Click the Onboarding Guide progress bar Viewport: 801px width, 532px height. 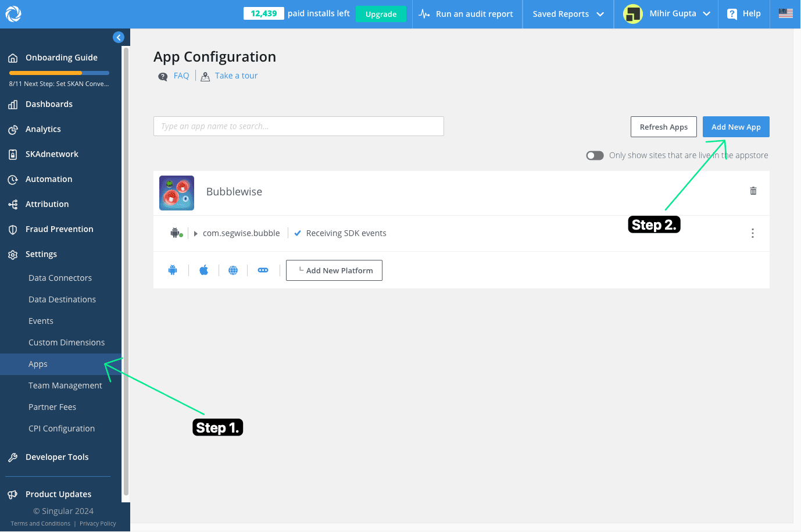[59, 73]
